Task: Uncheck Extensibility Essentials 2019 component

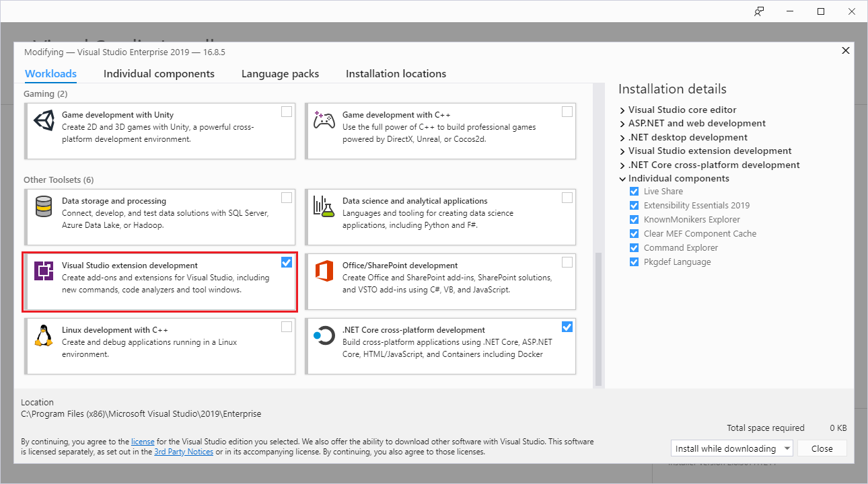Action: coord(634,206)
